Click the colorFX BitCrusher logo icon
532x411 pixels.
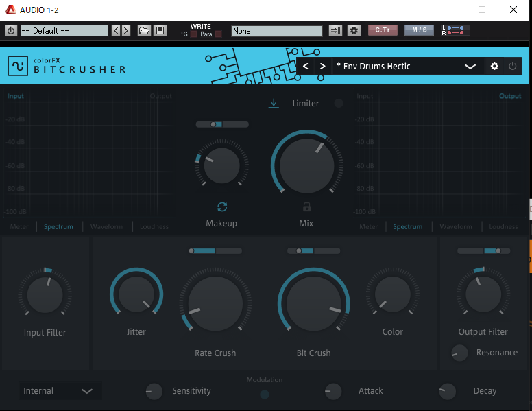(x=18, y=66)
